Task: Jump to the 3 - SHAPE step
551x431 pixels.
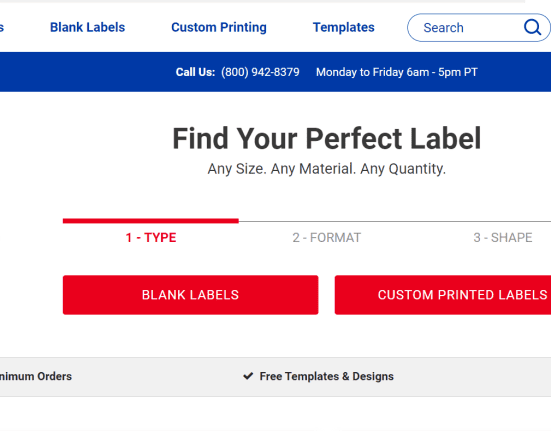Action: pyautogui.click(x=503, y=238)
